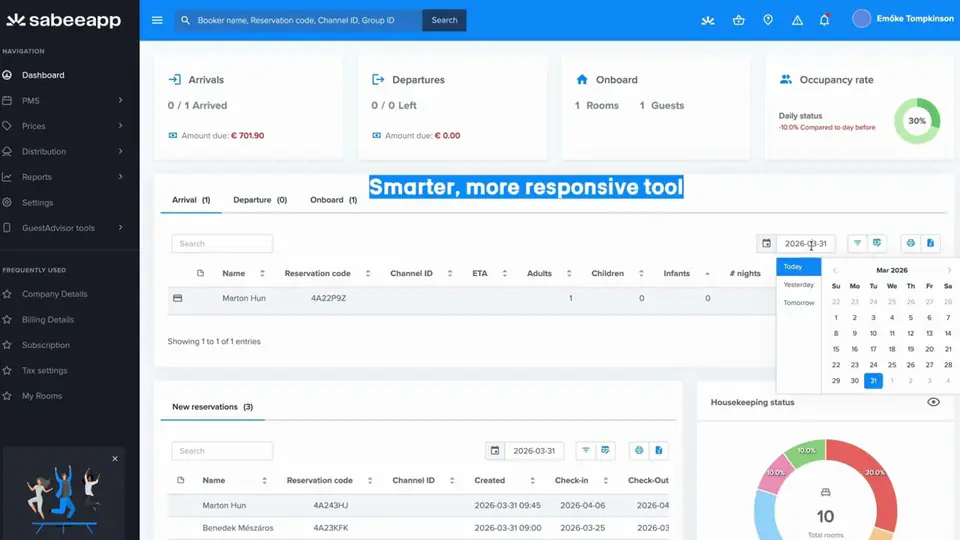The width and height of the screenshot is (960, 540).
Task: Click reservation code 4A22P9Z
Action: [328, 298]
